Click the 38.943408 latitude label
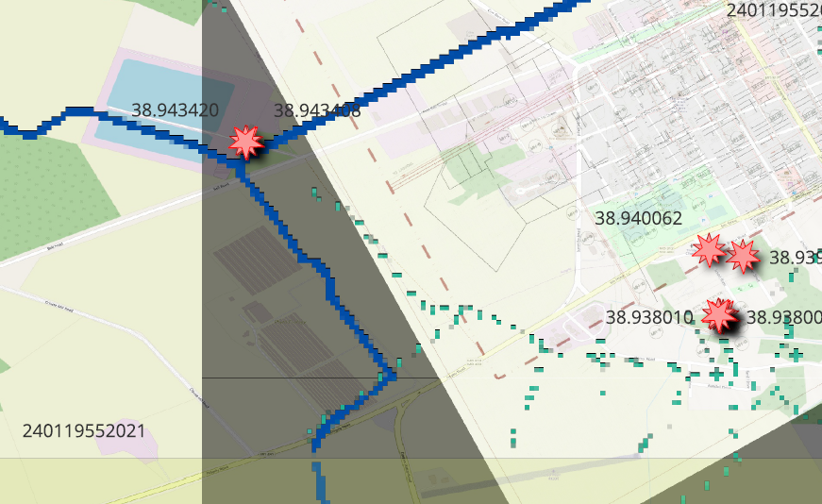The height and width of the screenshot is (504, 822). 317,110
